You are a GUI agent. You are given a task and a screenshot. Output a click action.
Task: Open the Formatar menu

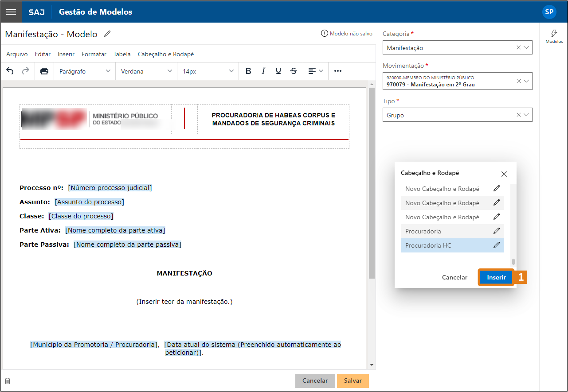tap(94, 54)
